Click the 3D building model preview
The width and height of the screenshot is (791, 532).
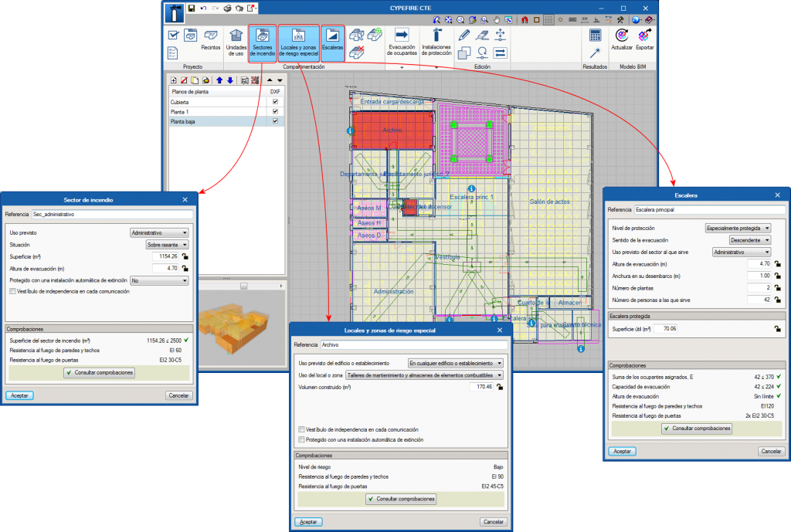pyautogui.click(x=235, y=328)
